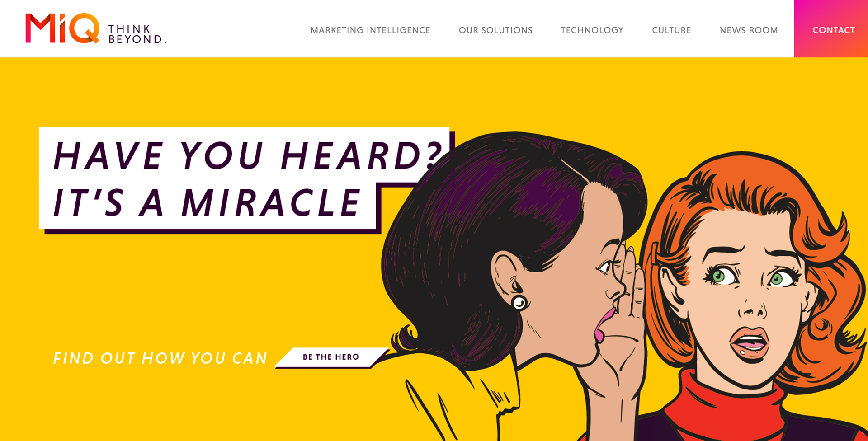Click the HAVE YOU HEARD? headline text

[247, 156]
